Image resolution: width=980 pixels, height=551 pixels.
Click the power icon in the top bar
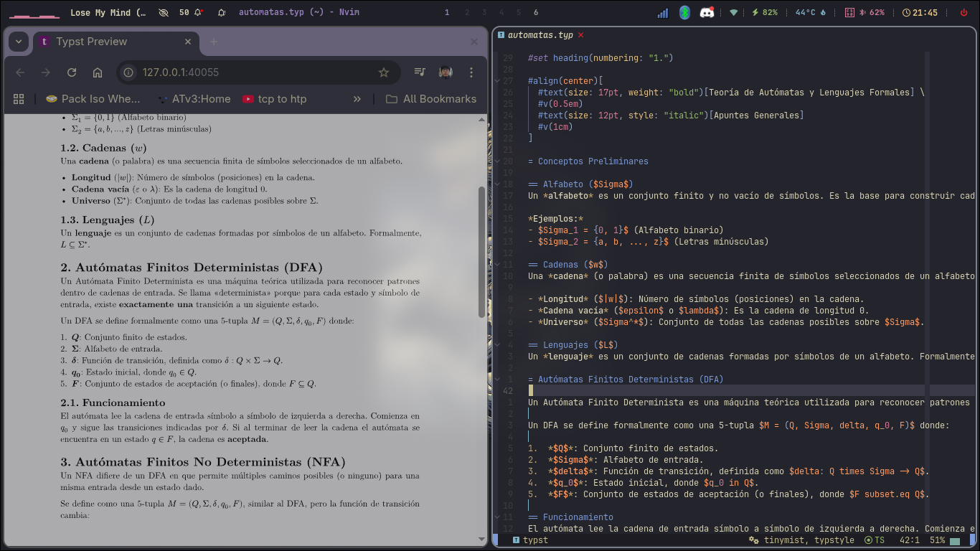(963, 11)
